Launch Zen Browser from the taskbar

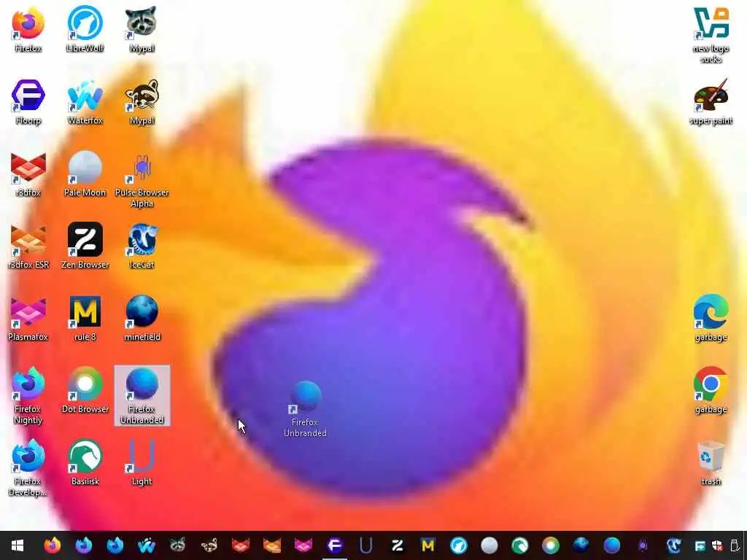tap(398, 545)
